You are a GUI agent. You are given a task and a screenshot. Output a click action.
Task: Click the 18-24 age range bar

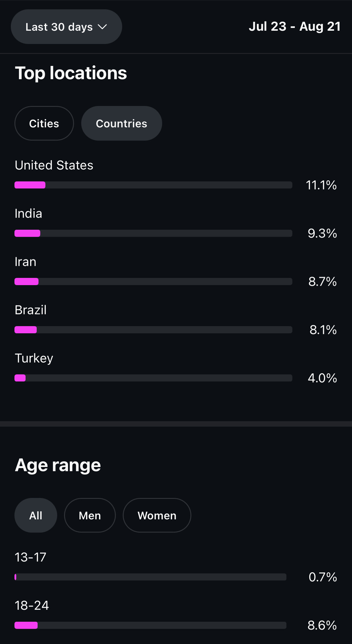[150, 625]
